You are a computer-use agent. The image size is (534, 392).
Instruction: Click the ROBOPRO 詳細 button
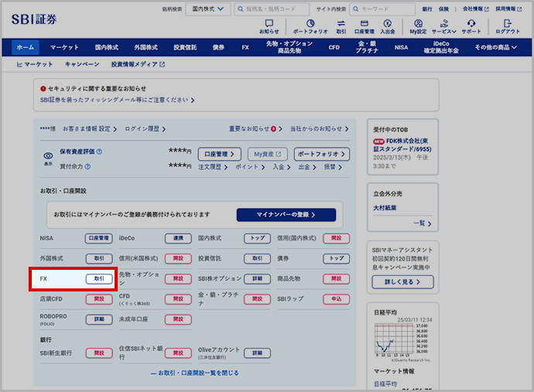click(x=99, y=319)
